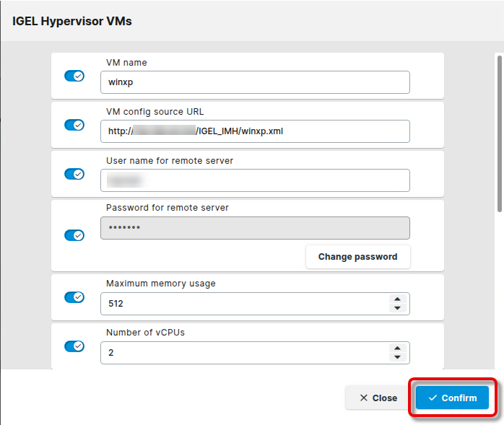Increase Number of vCPUs with up arrow
The image size is (504, 425).
[396, 349]
